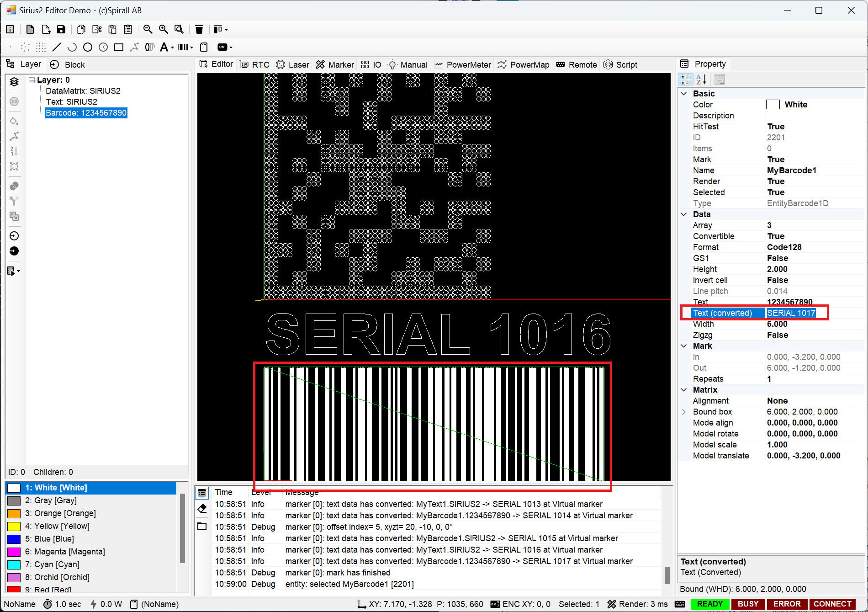
Task: Open the Script tab
Action: coord(620,64)
